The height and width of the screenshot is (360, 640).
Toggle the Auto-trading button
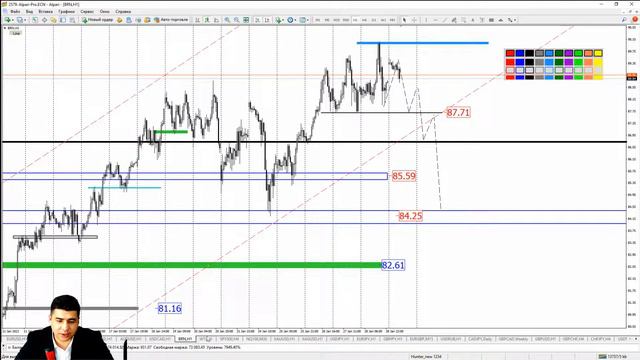click(x=171, y=20)
